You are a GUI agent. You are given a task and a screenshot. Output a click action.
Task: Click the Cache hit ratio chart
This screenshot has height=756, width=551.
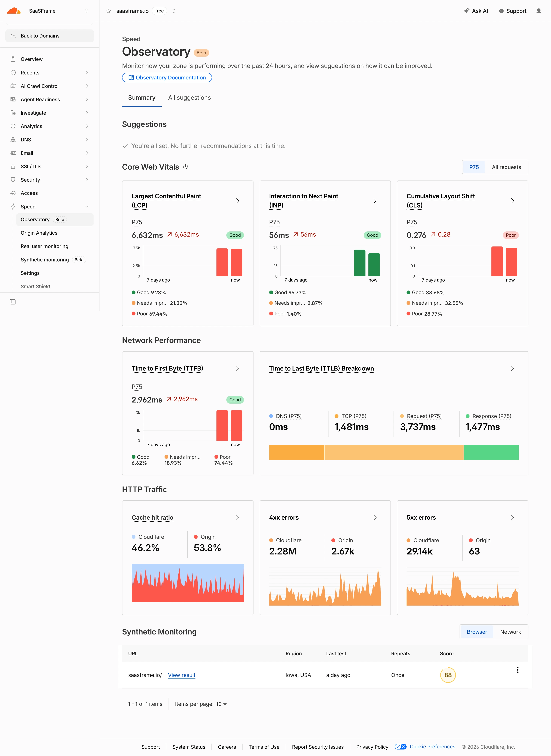(x=187, y=583)
